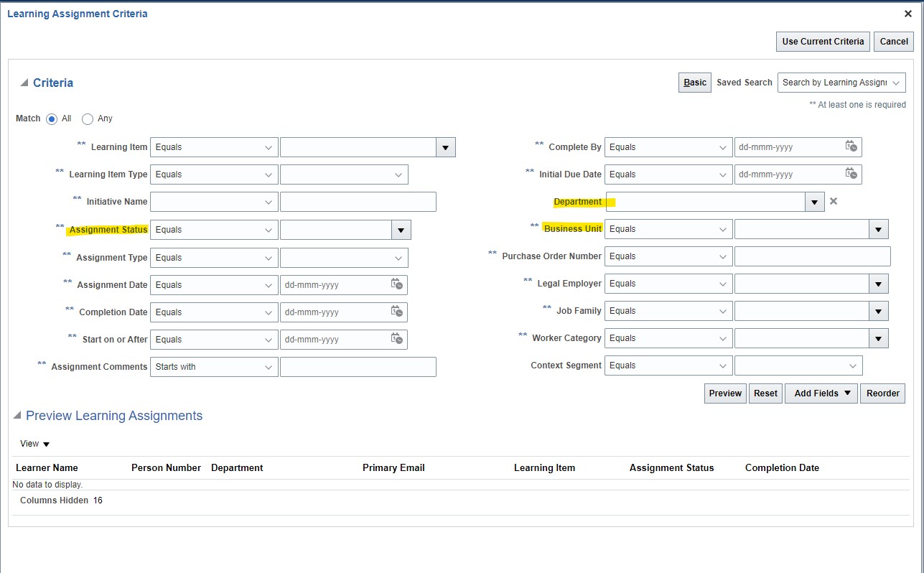924x573 pixels.
Task: Collapse the Preview Learning Assignments section
Action: point(17,416)
